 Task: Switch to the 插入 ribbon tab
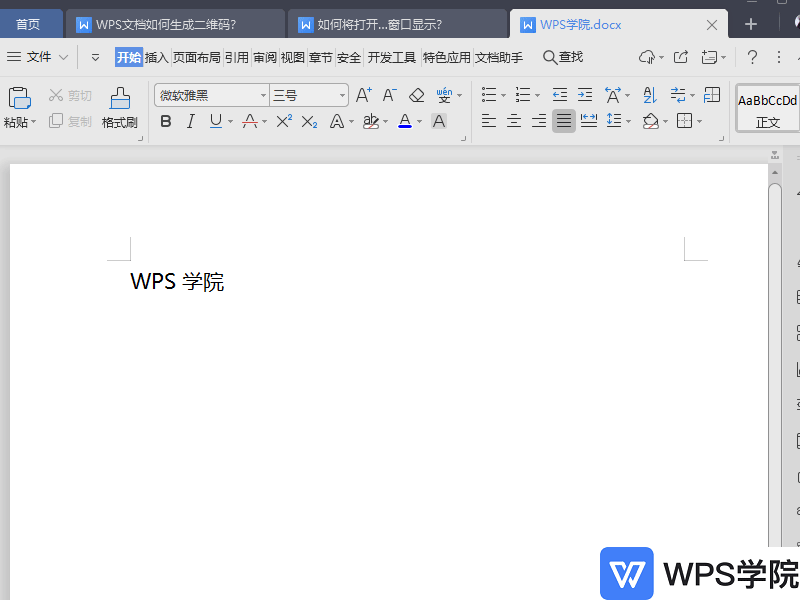[x=158, y=57]
